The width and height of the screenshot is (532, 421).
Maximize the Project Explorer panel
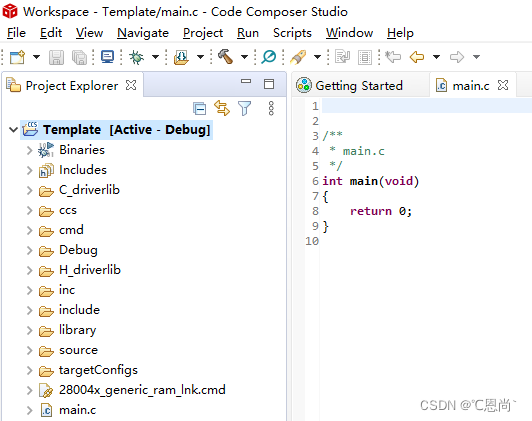[269, 84]
